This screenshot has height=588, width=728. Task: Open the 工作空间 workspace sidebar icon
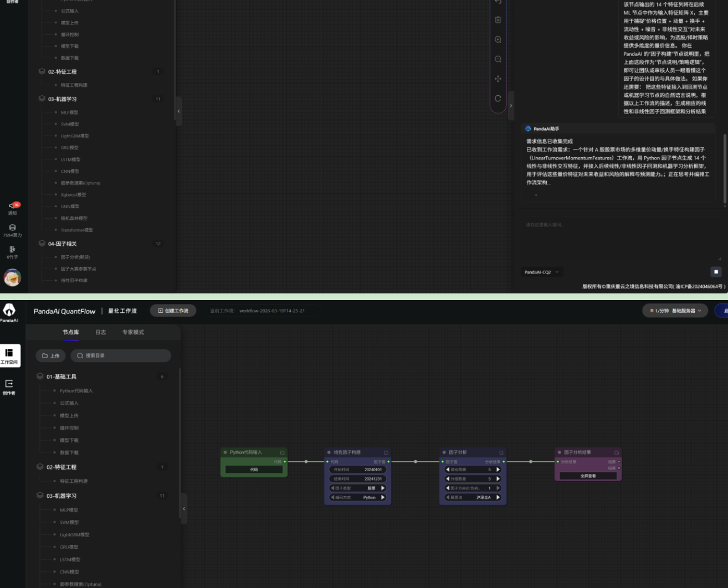pos(9,355)
